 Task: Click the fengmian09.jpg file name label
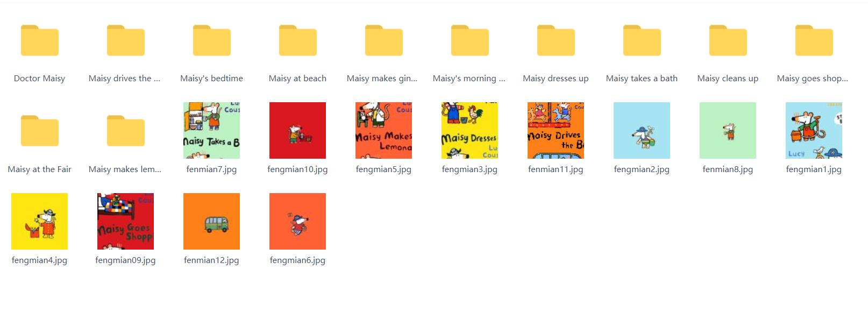125,260
